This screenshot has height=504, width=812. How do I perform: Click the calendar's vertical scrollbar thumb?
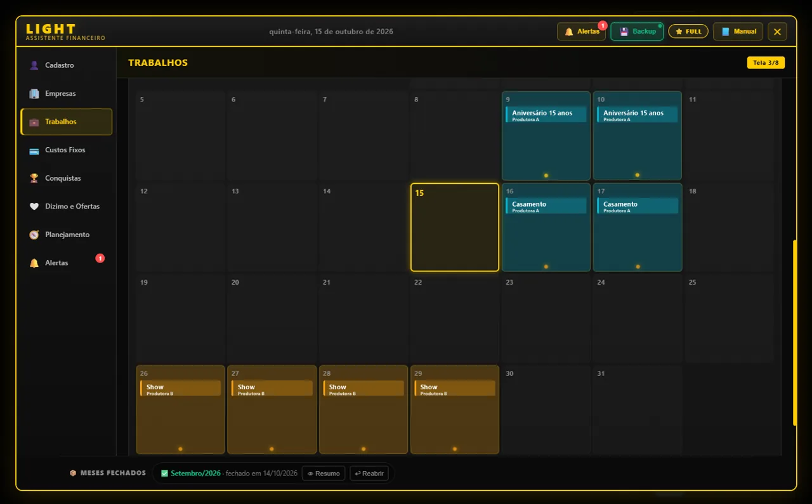coord(795,333)
